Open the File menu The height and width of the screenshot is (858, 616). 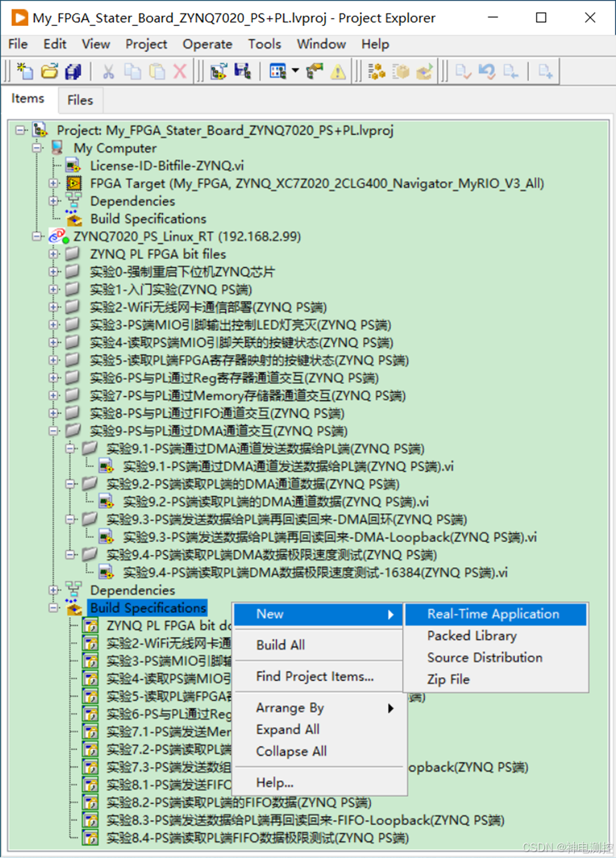tap(18, 44)
